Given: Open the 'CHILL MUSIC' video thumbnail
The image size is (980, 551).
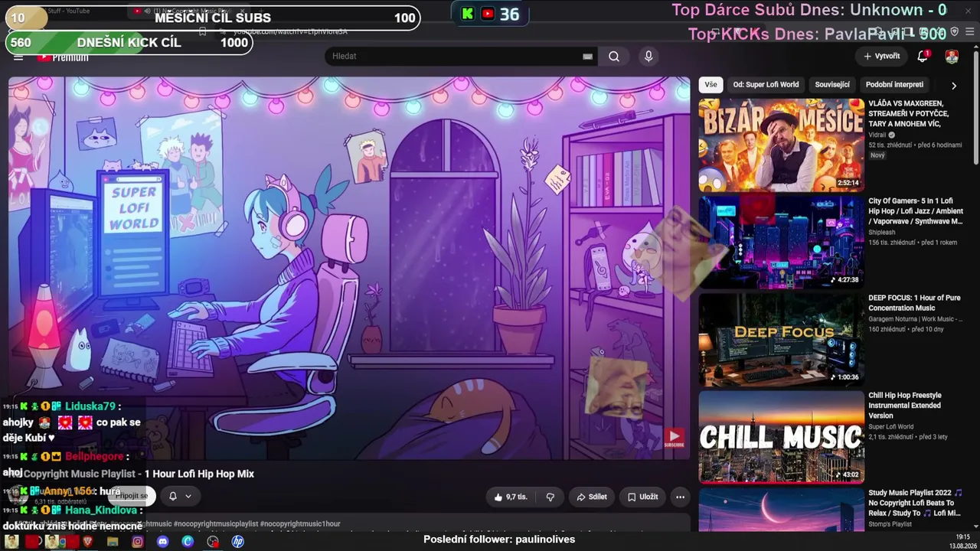Looking at the screenshot, I should (x=781, y=436).
